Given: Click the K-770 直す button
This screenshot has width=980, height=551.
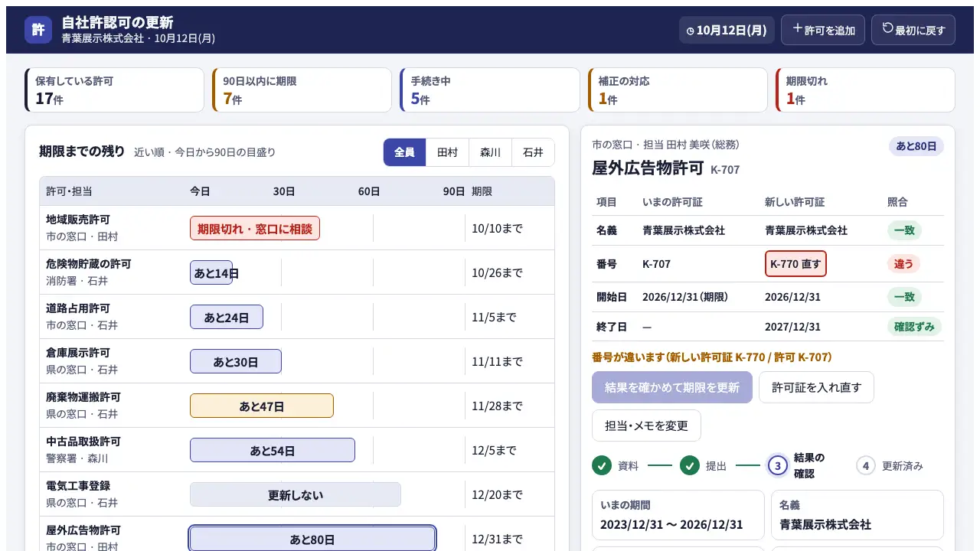Looking at the screenshot, I should [795, 264].
